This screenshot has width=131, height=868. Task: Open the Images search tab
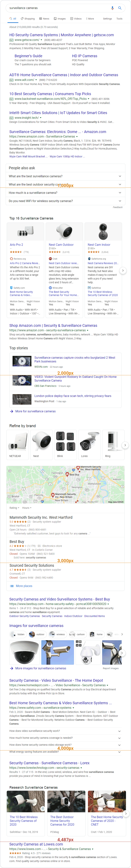pos(60,19)
